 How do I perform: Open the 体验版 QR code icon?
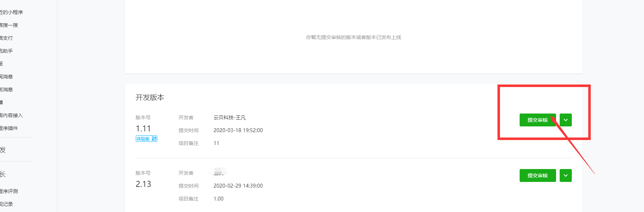coord(154,139)
